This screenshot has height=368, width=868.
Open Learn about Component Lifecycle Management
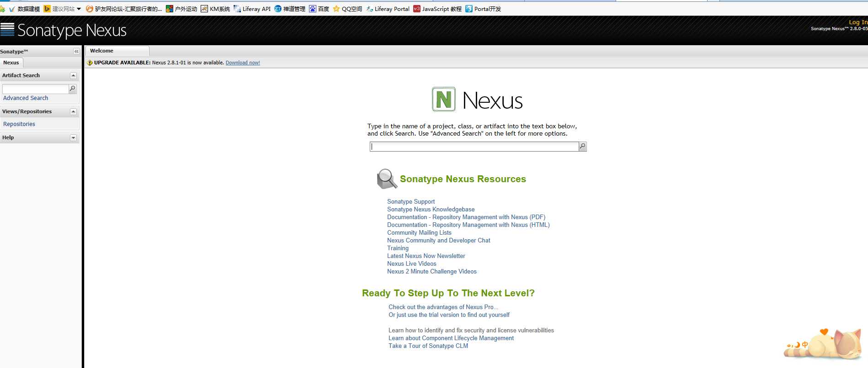click(451, 338)
